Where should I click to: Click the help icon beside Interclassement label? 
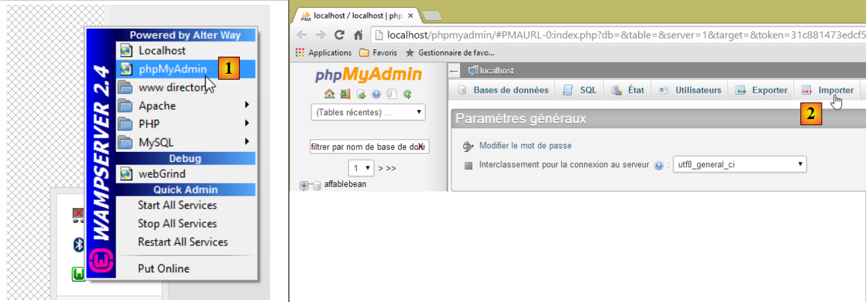[x=658, y=165]
